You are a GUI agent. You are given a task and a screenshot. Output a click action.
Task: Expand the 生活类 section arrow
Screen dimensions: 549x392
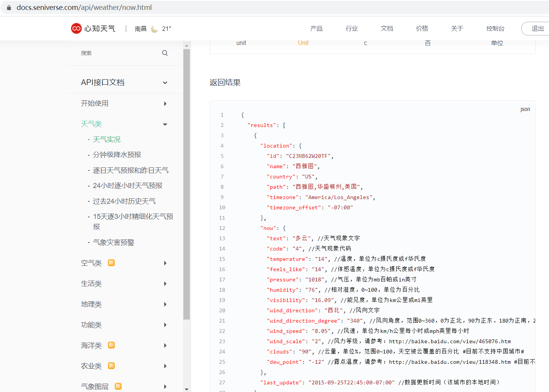(x=165, y=284)
